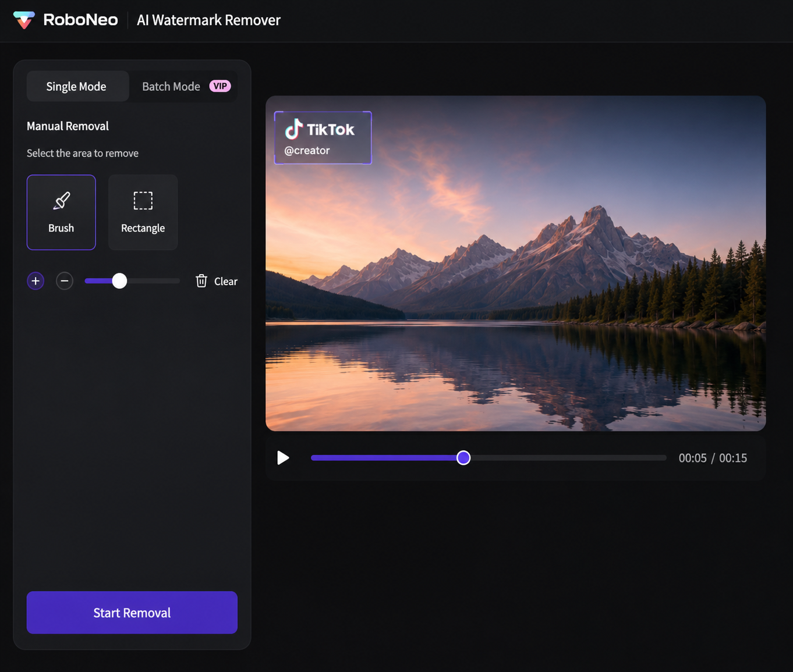Click the RoboNeo logo icon
793x672 pixels.
pyautogui.click(x=24, y=20)
